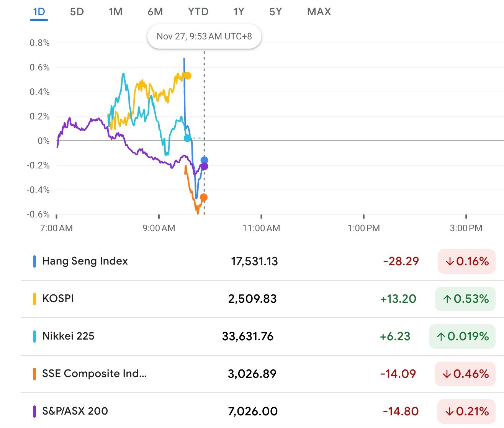Click the purple ASX 200 chart endpoint dot
This screenshot has width=504, height=428.
pos(205,166)
